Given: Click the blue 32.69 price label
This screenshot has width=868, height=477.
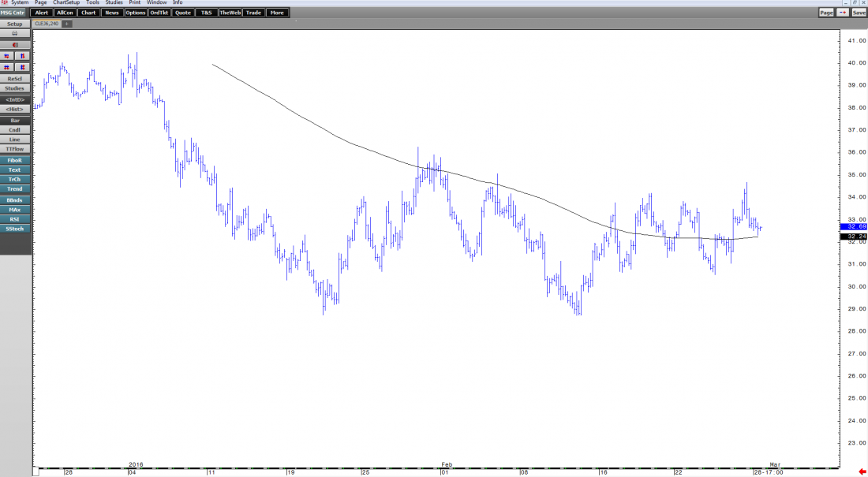Looking at the screenshot, I should point(853,227).
